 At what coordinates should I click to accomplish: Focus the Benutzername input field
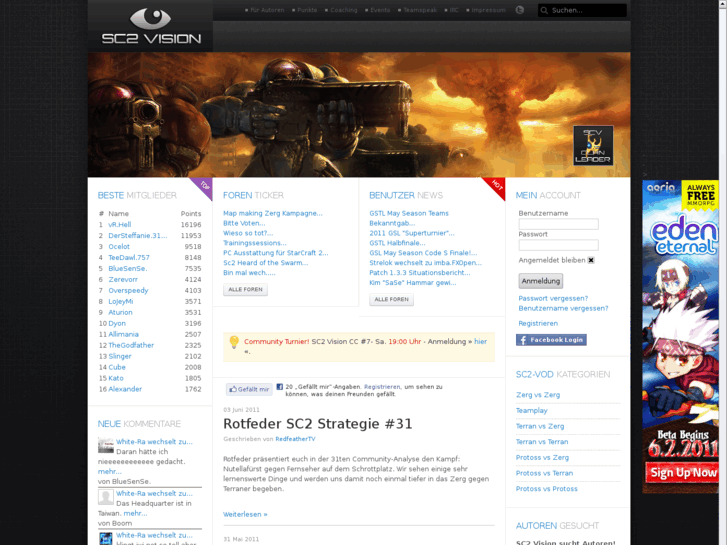(x=558, y=224)
